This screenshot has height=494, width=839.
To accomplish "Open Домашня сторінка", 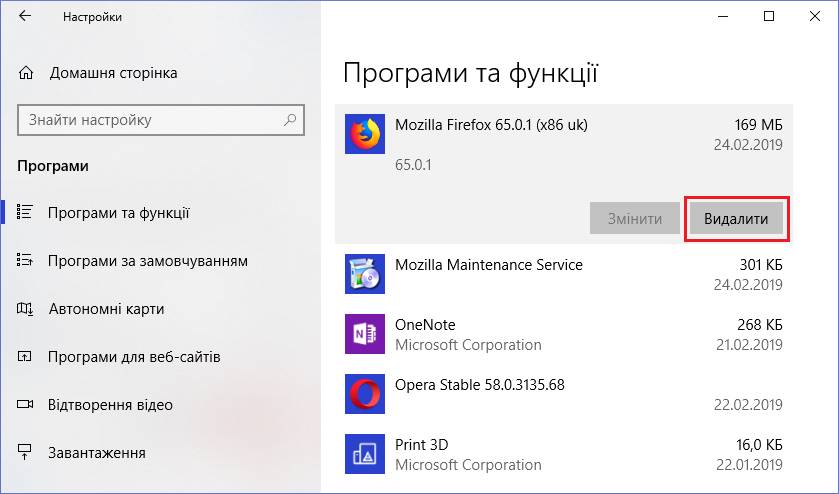I will (113, 73).
